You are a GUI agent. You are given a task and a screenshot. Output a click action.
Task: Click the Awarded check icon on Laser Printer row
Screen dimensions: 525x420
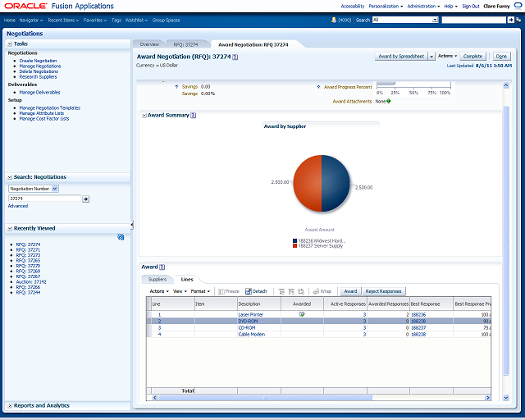click(302, 314)
